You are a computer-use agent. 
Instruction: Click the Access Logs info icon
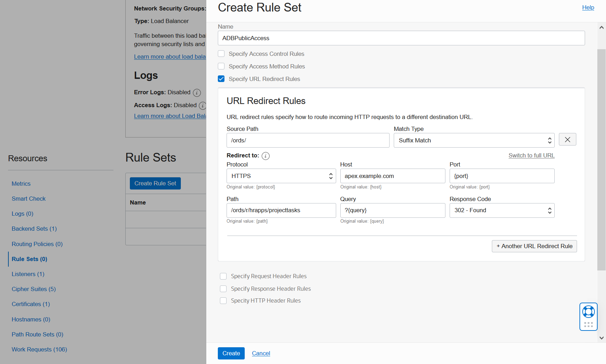[x=202, y=106]
